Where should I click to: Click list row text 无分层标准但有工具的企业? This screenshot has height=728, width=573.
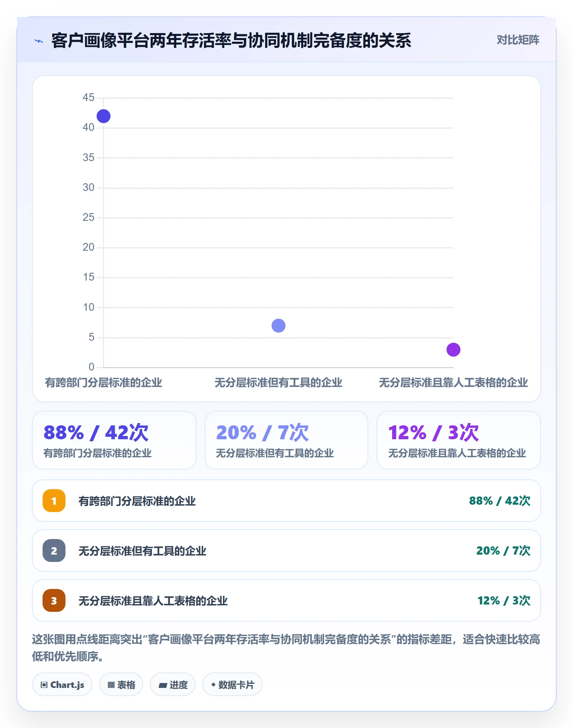pyautogui.click(x=142, y=551)
